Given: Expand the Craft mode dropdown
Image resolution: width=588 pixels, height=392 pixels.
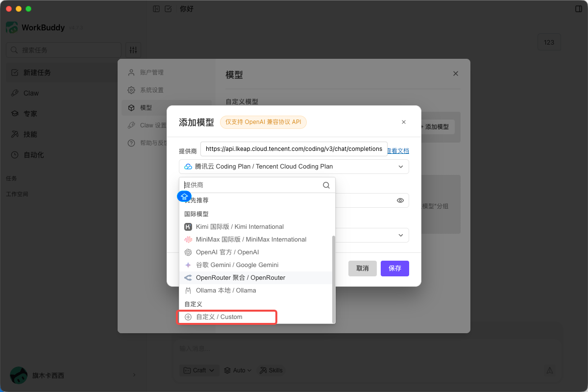Looking at the screenshot, I should pyautogui.click(x=199, y=370).
